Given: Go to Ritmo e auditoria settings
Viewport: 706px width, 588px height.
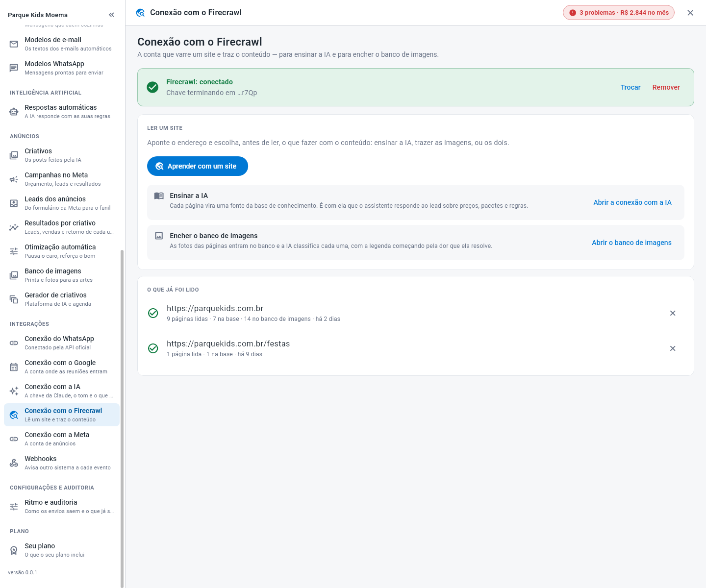Looking at the screenshot, I should pos(62,507).
